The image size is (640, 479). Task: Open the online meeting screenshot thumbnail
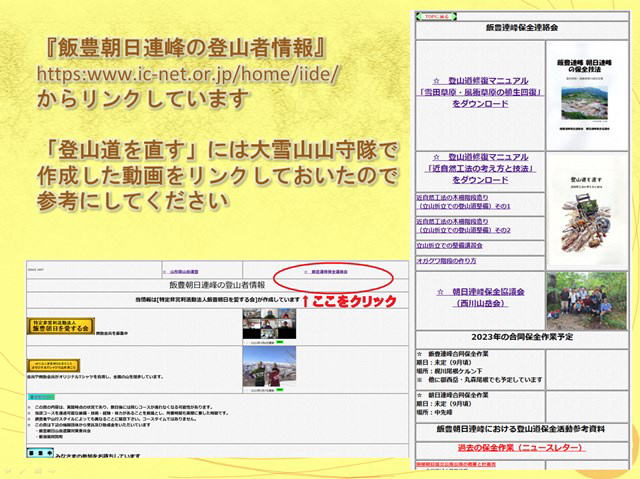[x=269, y=326]
